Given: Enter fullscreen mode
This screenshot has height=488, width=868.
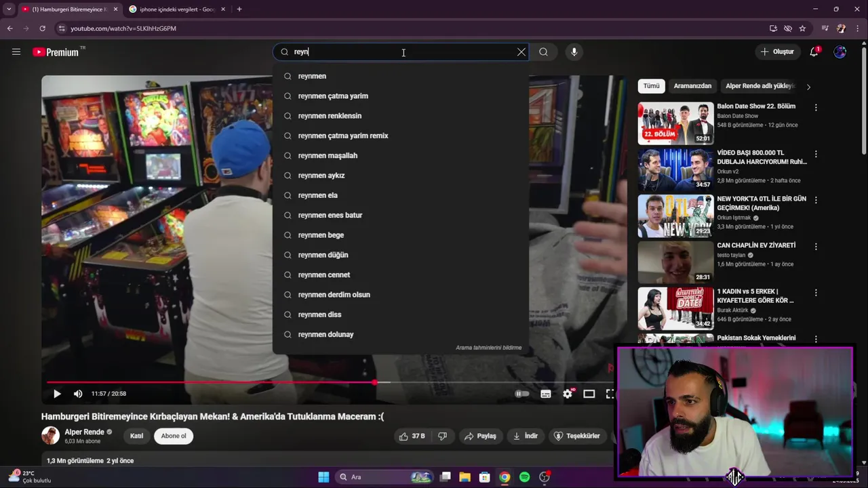Looking at the screenshot, I should pos(610,394).
